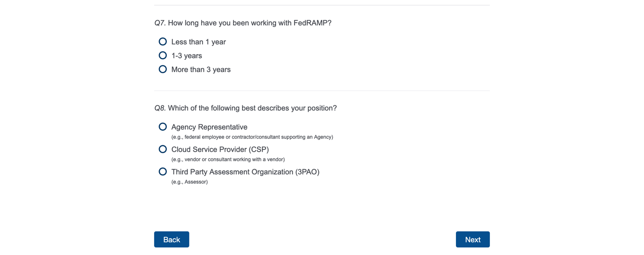Go to the previous page with Back
Viewport: 644px width, 255px height.
tap(171, 240)
